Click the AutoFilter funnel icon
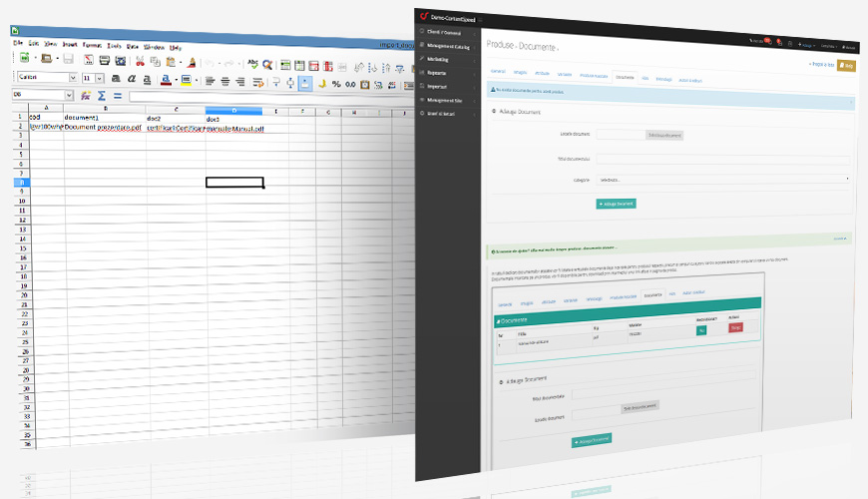868x499 pixels. pos(399,68)
